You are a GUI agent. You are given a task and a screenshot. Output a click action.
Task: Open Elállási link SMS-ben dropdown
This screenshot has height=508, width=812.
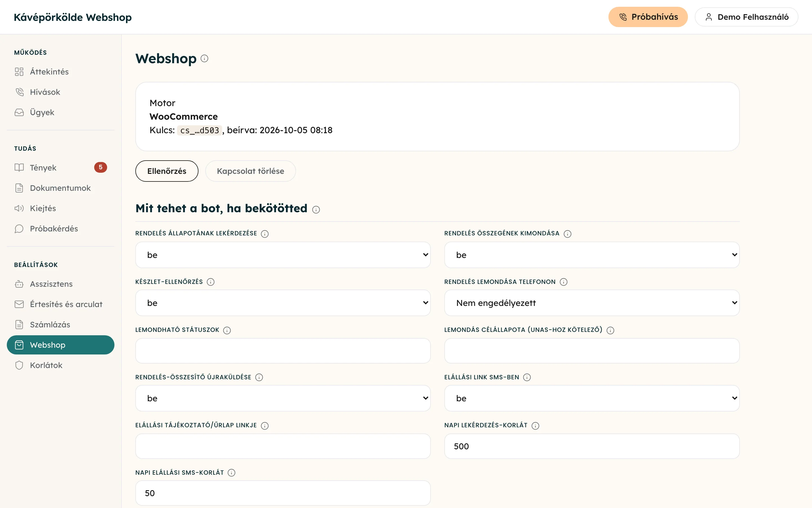tap(592, 398)
